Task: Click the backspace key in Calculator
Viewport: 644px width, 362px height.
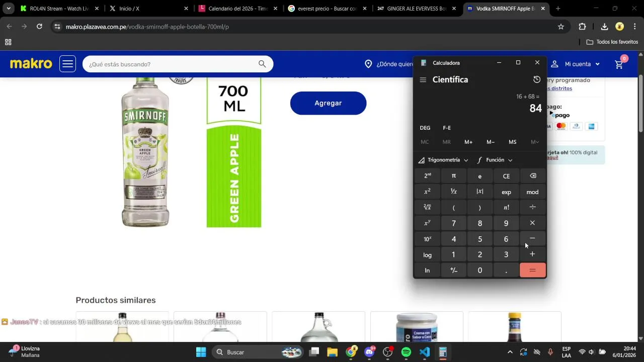Action: click(533, 176)
